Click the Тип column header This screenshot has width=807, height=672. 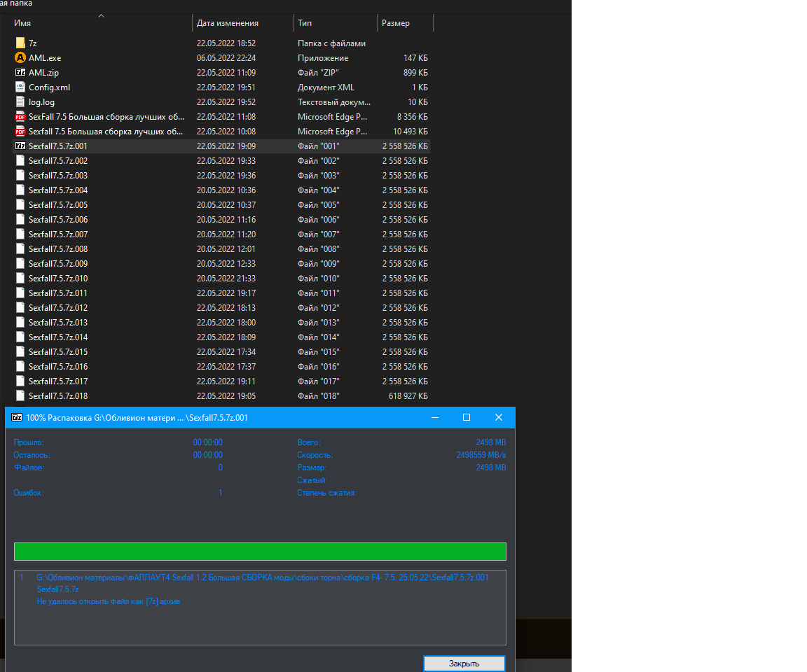305,23
